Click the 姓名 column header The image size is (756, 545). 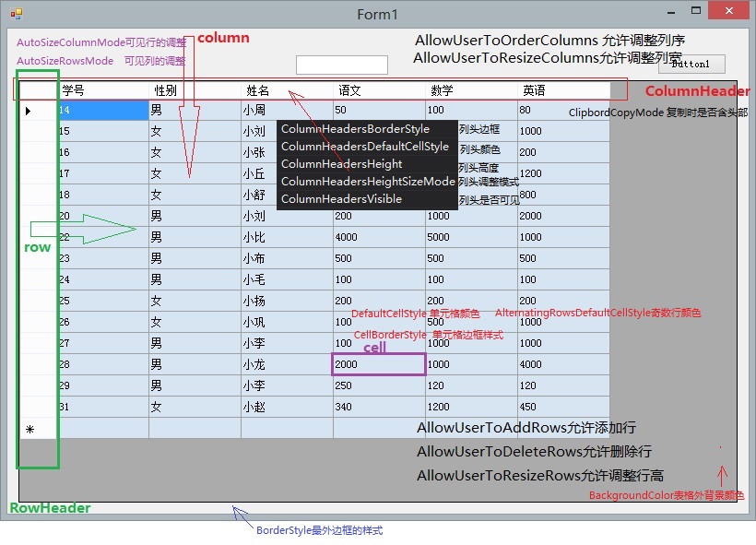(287, 90)
